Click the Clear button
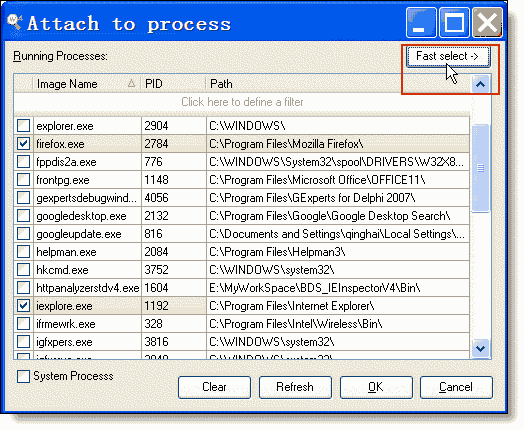 214,387
